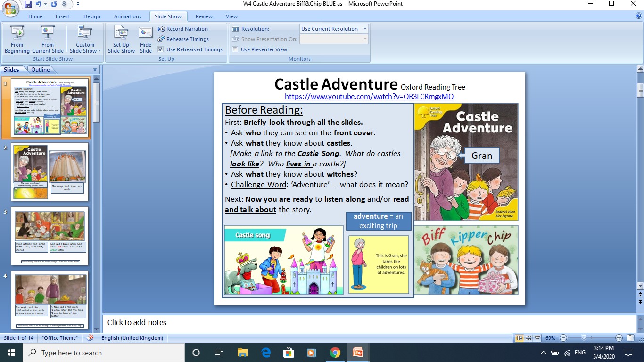Click the 69% zoom level
The height and width of the screenshot is (362, 644).
(550, 338)
